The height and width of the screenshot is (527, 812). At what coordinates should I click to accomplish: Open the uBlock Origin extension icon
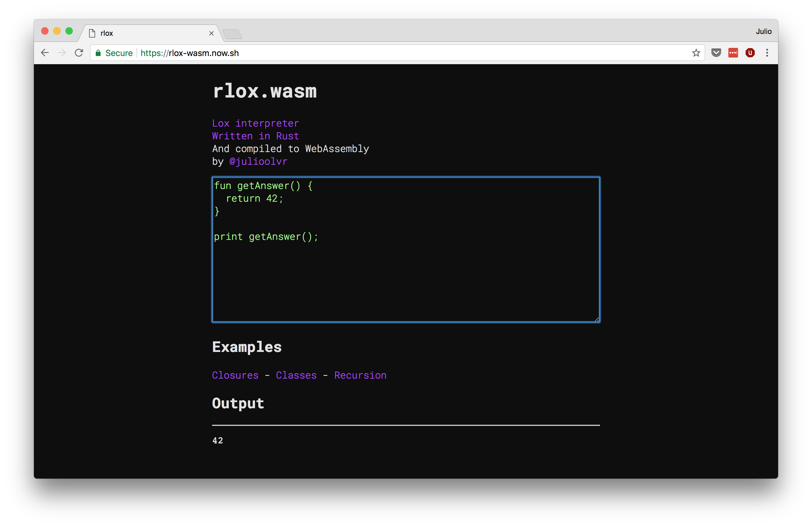click(x=750, y=53)
